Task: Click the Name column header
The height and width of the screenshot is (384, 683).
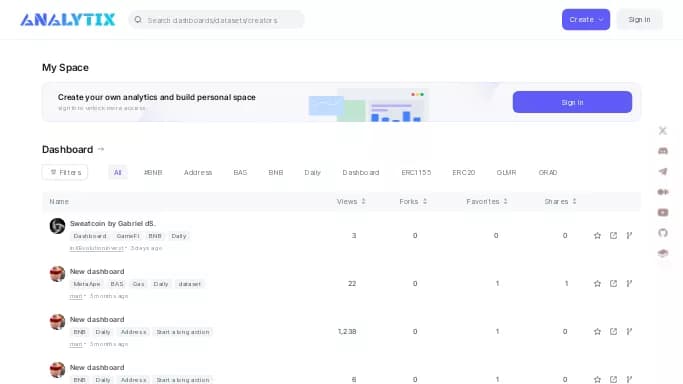Action: coord(59,201)
